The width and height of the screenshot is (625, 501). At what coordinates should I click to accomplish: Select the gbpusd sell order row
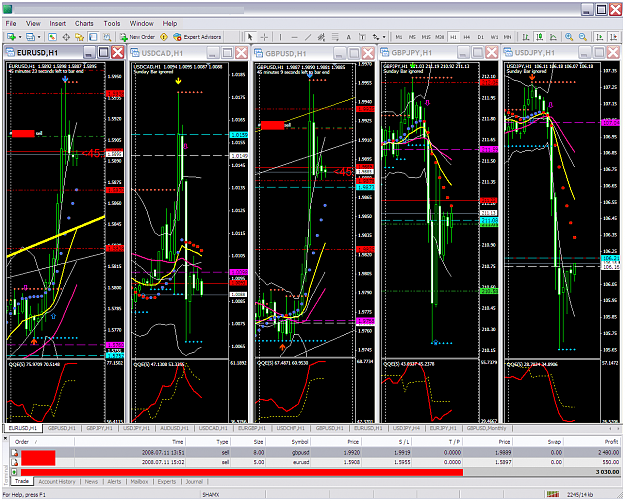point(316,452)
